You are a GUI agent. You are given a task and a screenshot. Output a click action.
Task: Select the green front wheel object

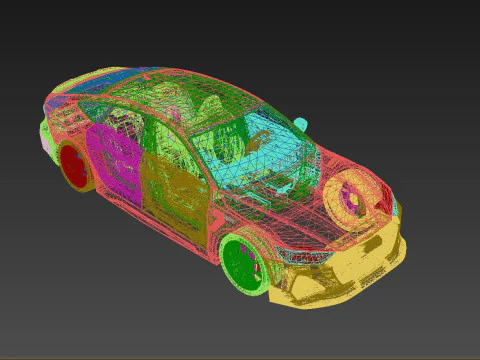click(x=244, y=265)
